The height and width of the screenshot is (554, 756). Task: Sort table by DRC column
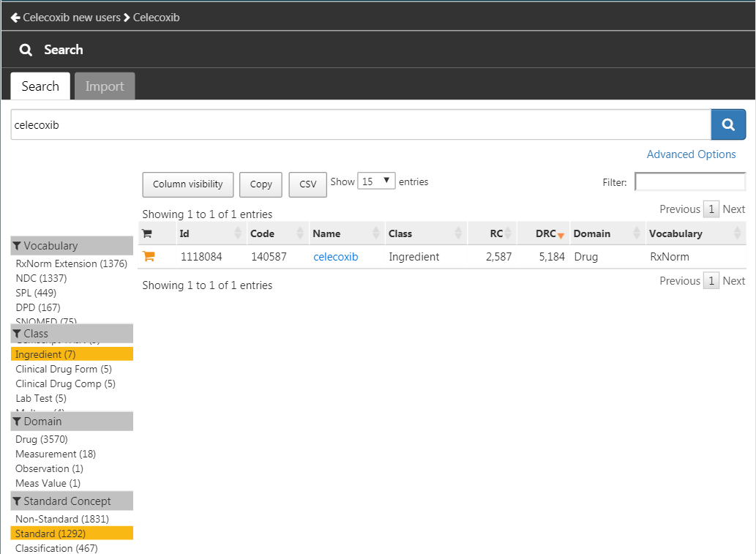(x=543, y=233)
